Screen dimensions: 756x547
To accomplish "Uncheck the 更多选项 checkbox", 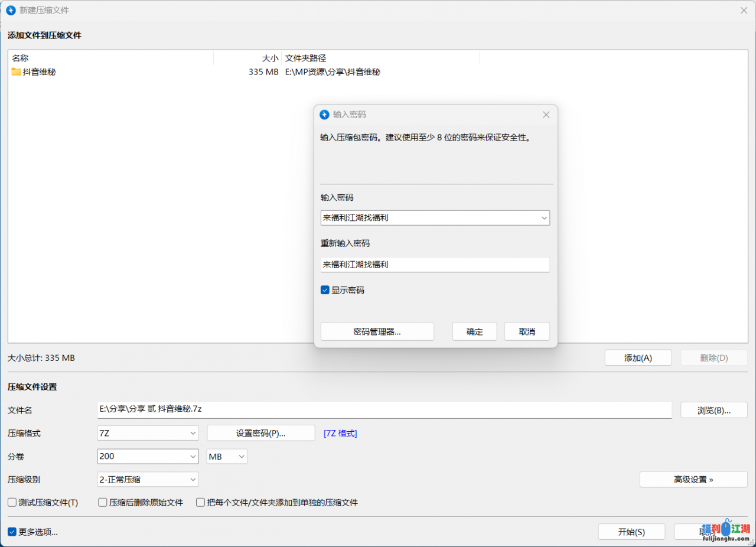I will 12,532.
